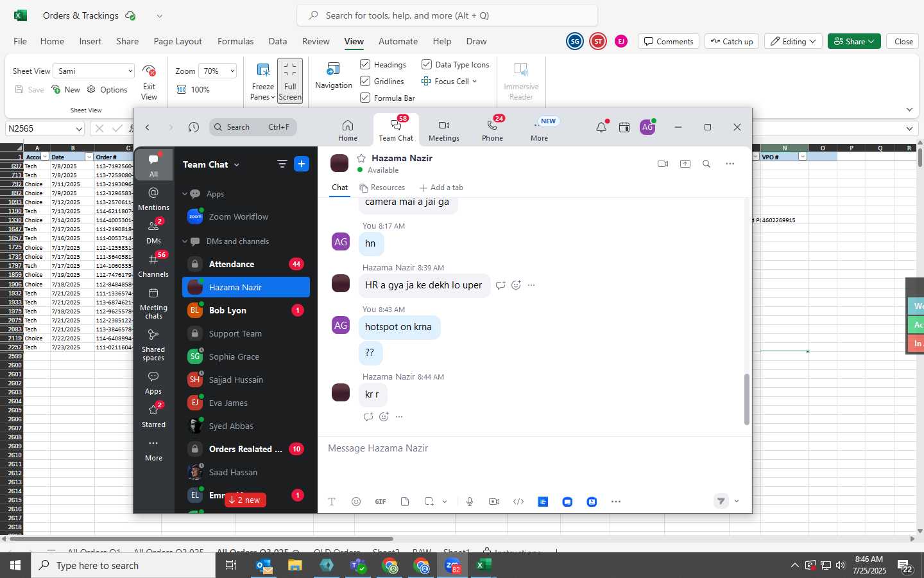Open Shared spaces in Zoom sidebar
Viewport: 924px width, 578px height.
tap(153, 345)
